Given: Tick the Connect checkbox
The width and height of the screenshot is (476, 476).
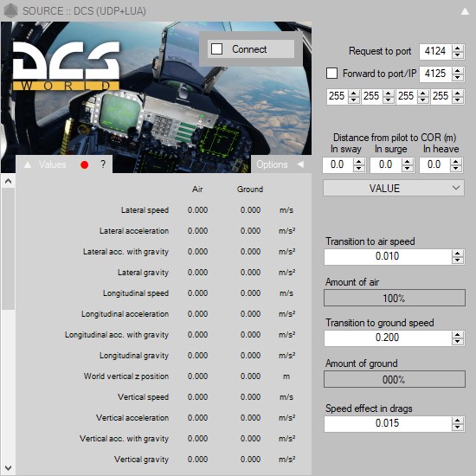Looking at the screenshot, I should 216,48.
